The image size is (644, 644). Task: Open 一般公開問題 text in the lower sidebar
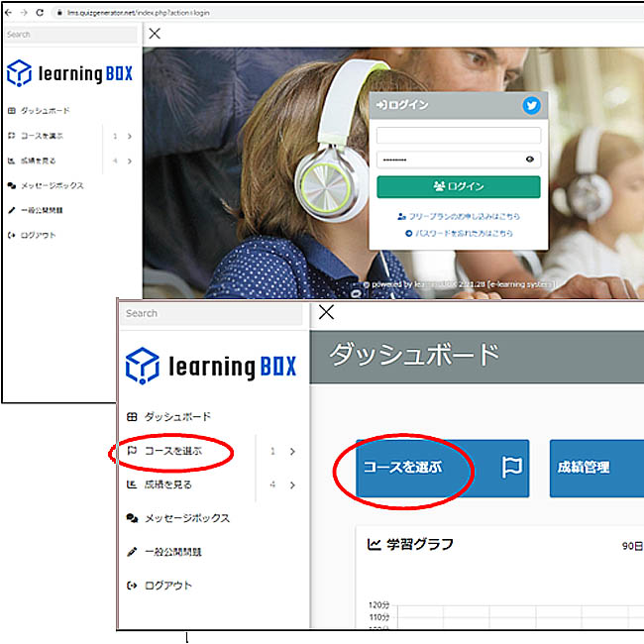pyautogui.click(x=173, y=552)
